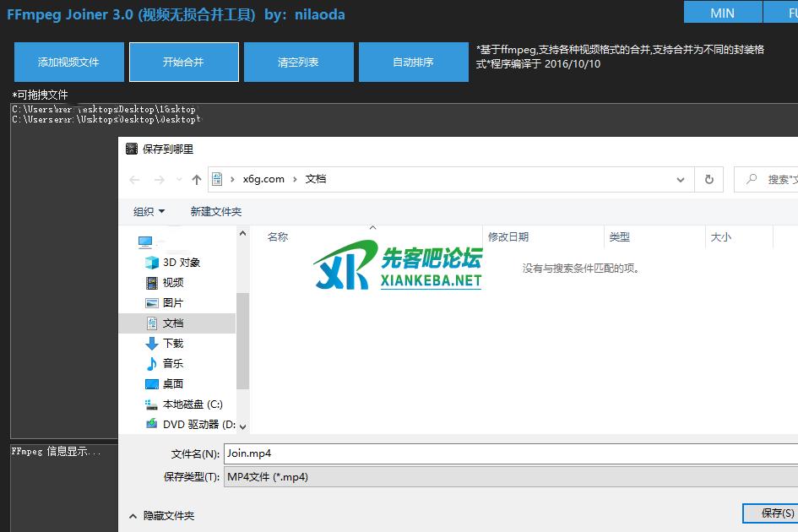Click 新建文件夹 in the toolbar

point(216,212)
